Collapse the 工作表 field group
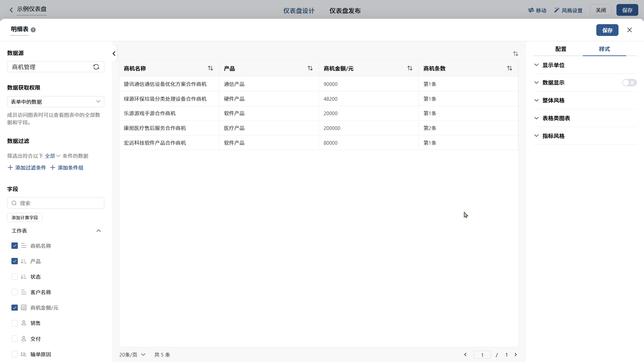Image resolution: width=644 pixels, height=362 pixels. [x=99, y=231]
